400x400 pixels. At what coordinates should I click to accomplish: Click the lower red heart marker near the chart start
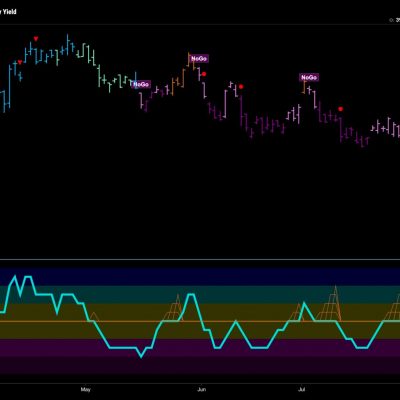[20, 62]
